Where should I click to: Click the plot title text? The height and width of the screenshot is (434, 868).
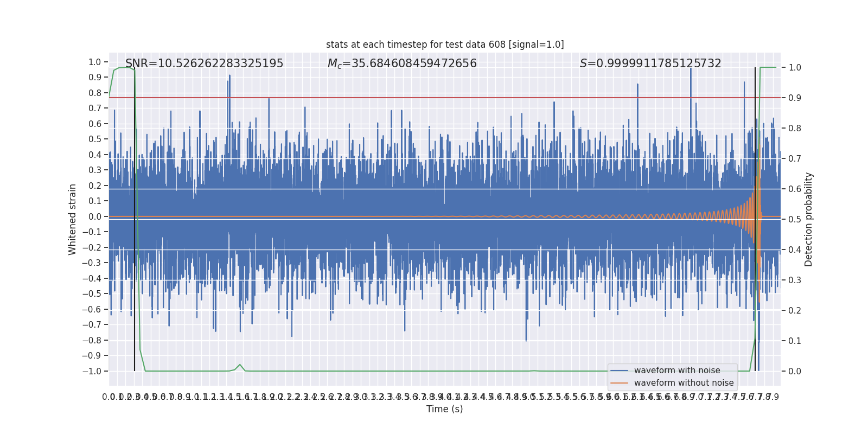click(x=445, y=44)
